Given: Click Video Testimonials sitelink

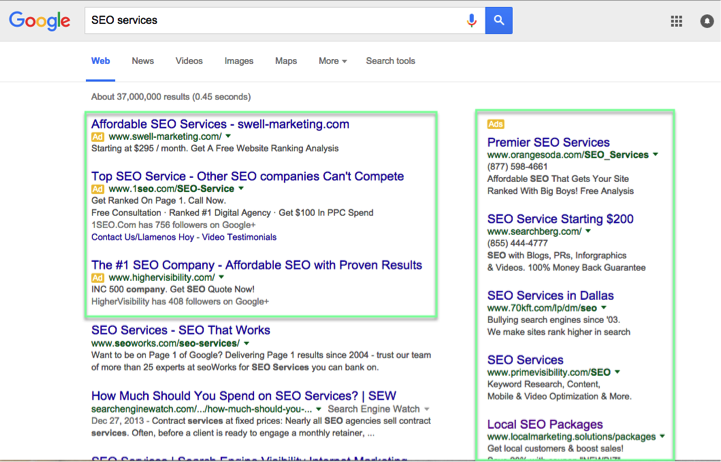Looking at the screenshot, I should point(239,237).
